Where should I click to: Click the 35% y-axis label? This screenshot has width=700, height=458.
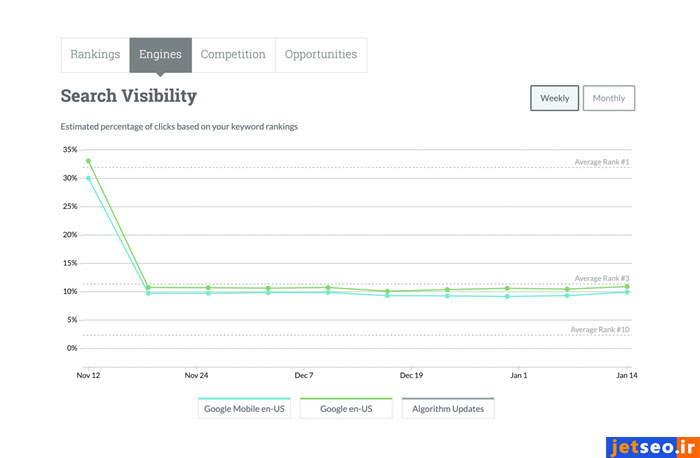pyautogui.click(x=69, y=150)
